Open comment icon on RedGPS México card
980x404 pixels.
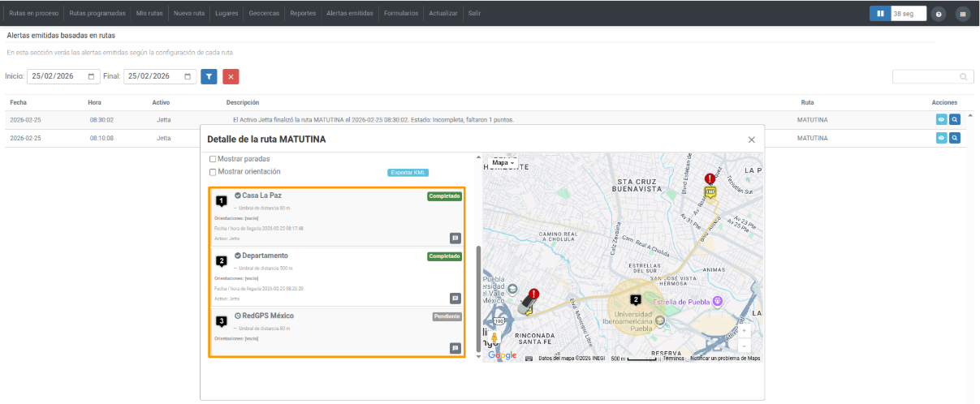pos(455,348)
